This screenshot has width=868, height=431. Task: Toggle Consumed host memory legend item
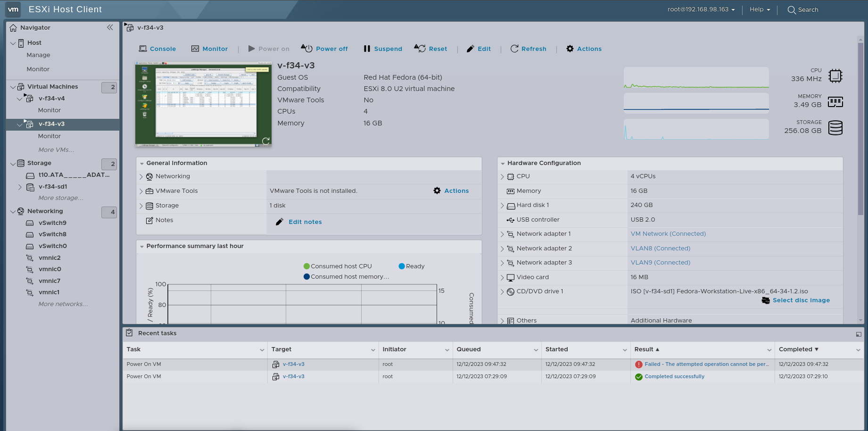(x=347, y=276)
